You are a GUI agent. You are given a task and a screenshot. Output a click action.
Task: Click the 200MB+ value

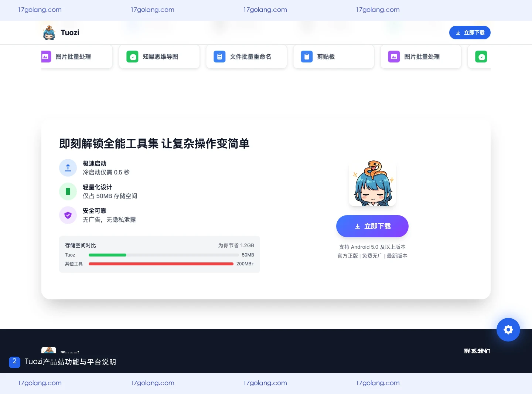(245, 264)
